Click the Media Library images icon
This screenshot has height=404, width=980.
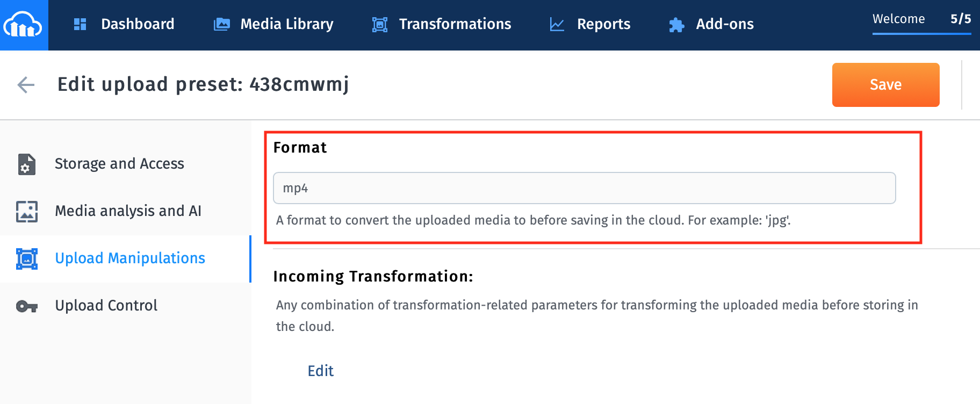221,24
